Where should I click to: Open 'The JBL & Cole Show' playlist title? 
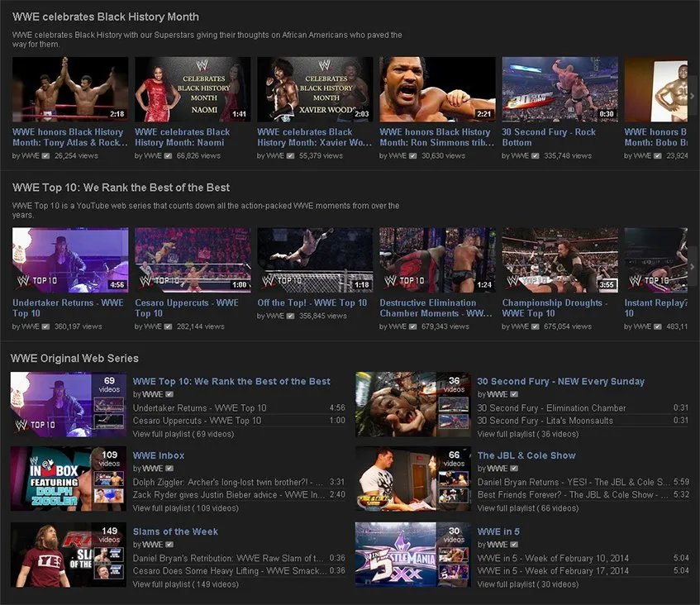coord(526,455)
